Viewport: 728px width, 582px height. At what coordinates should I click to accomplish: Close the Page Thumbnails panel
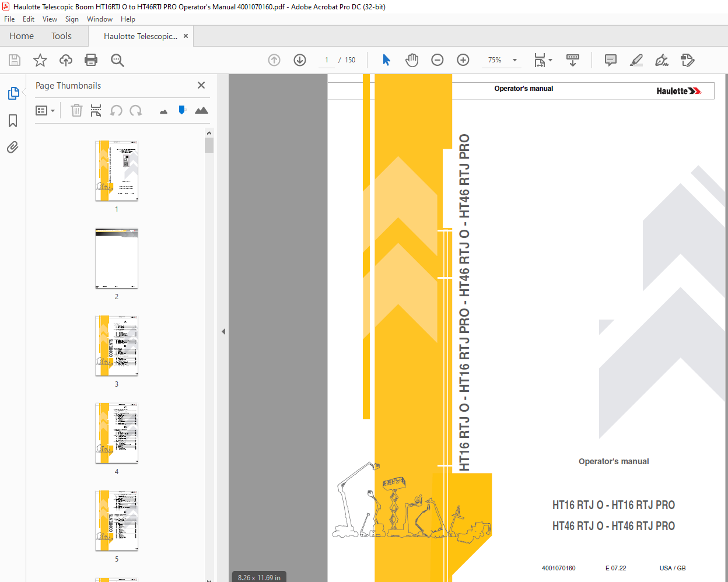[201, 85]
